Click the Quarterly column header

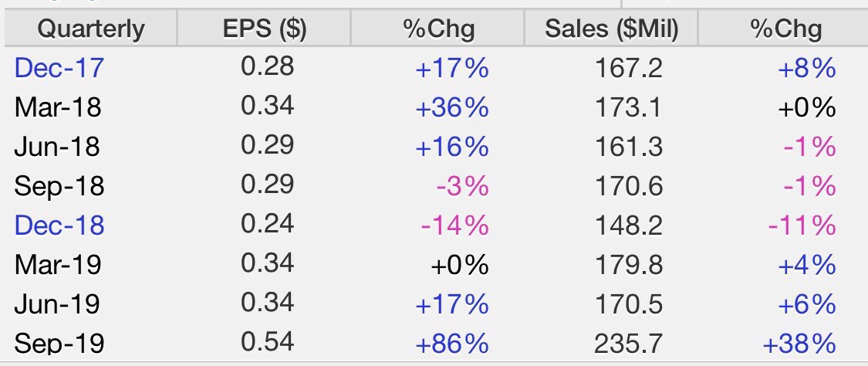pos(91,29)
